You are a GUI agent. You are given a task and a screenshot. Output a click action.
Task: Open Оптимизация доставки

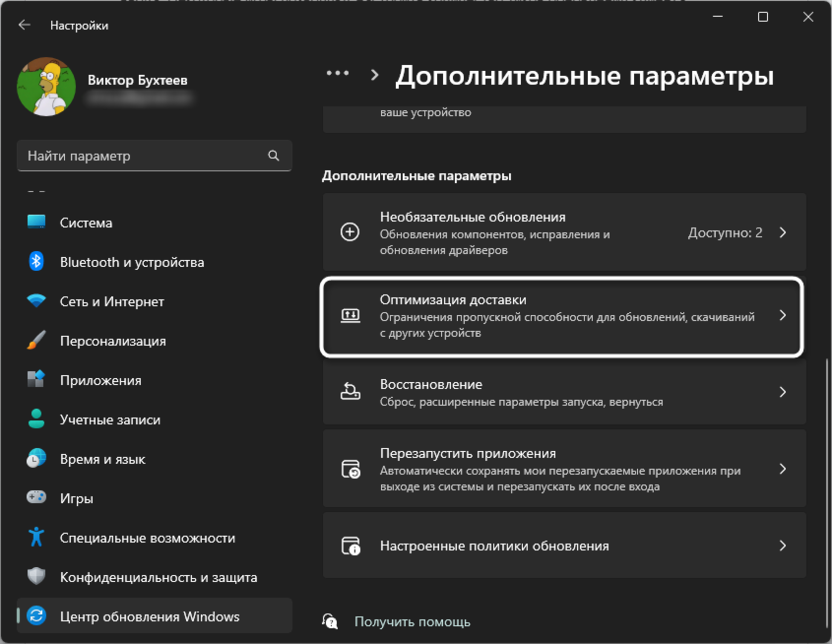[562, 316]
